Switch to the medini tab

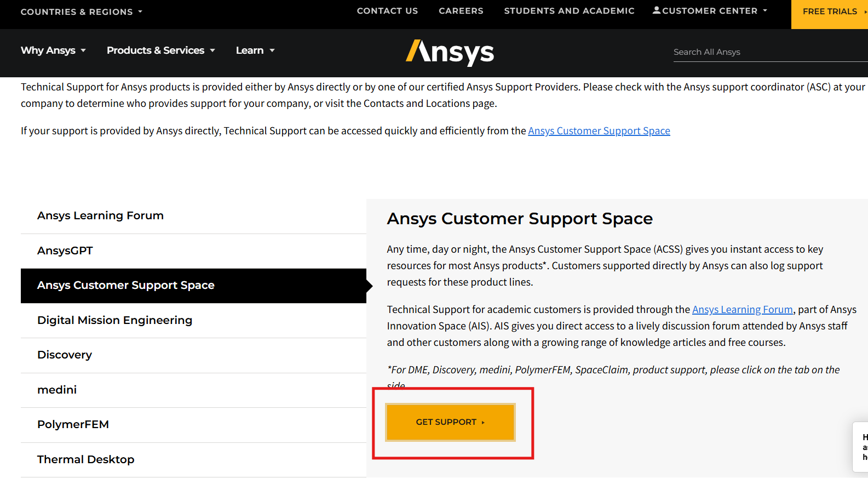(x=57, y=390)
